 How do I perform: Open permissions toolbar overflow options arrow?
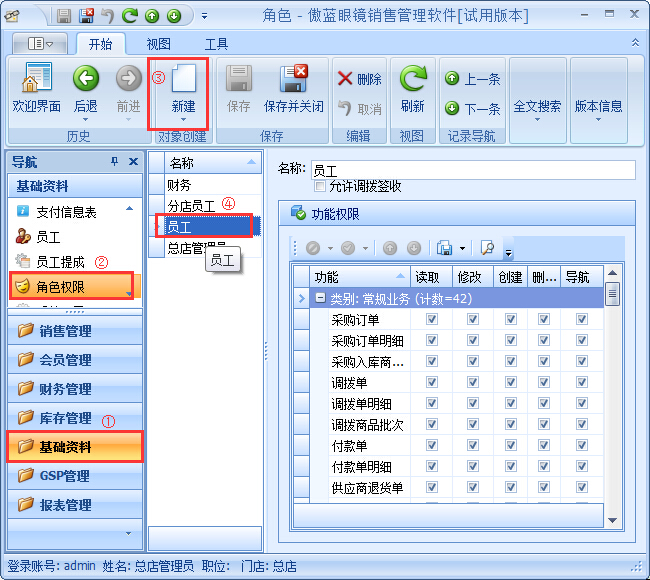coord(509,251)
